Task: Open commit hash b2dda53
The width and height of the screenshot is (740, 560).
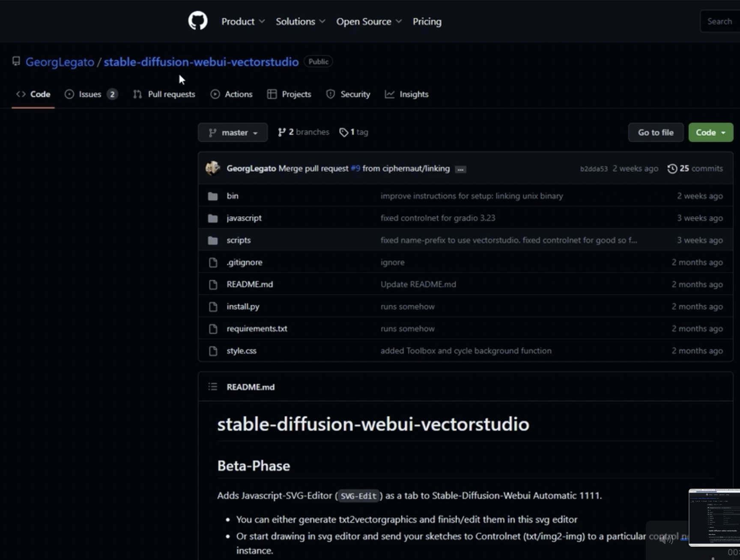Action: coord(594,169)
